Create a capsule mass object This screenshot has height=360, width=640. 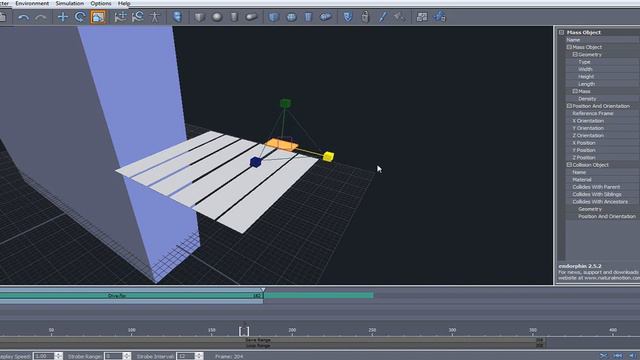pyautogui.click(x=251, y=17)
